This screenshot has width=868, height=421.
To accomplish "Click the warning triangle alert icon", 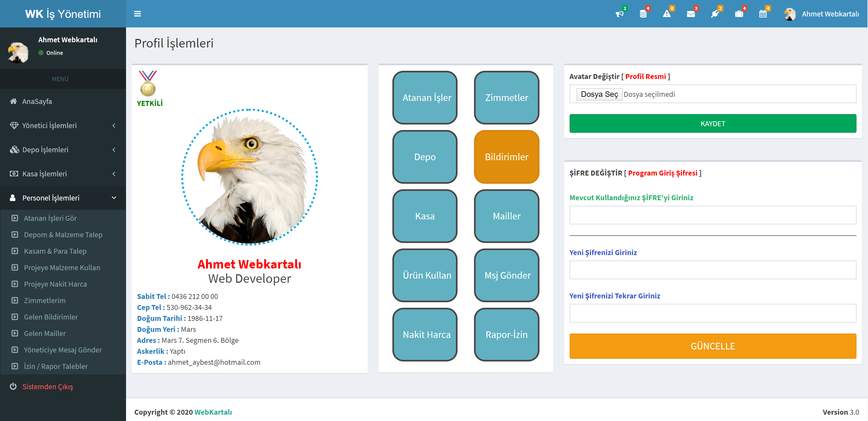I will (667, 14).
